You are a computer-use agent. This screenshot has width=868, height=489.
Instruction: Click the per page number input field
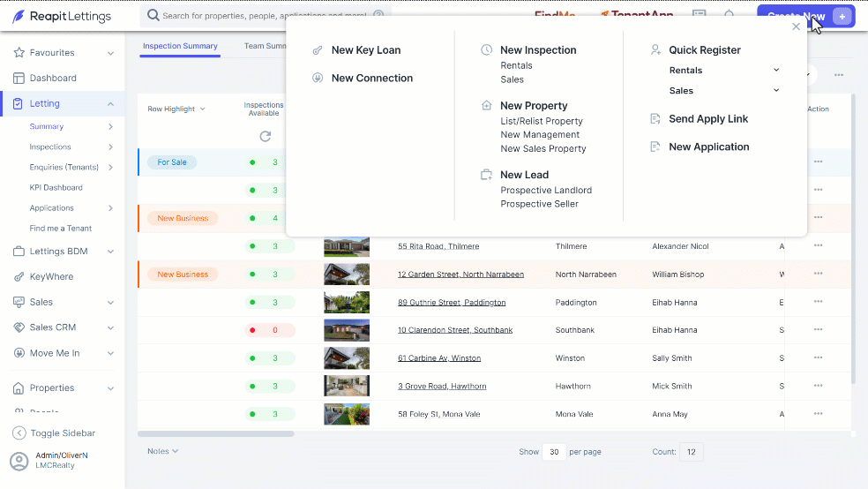coord(554,452)
